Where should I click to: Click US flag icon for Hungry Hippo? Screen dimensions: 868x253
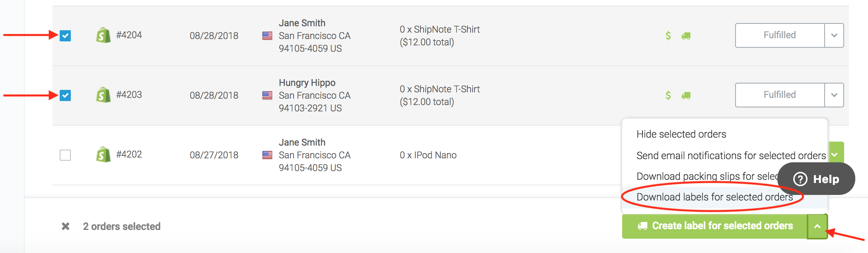pyautogui.click(x=267, y=95)
